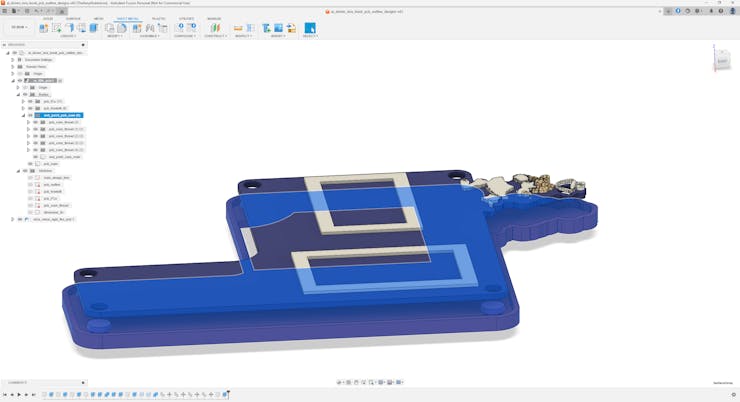Toggle visibility of the top-level Origin folder
The height and width of the screenshot is (402, 740).
coord(19,73)
